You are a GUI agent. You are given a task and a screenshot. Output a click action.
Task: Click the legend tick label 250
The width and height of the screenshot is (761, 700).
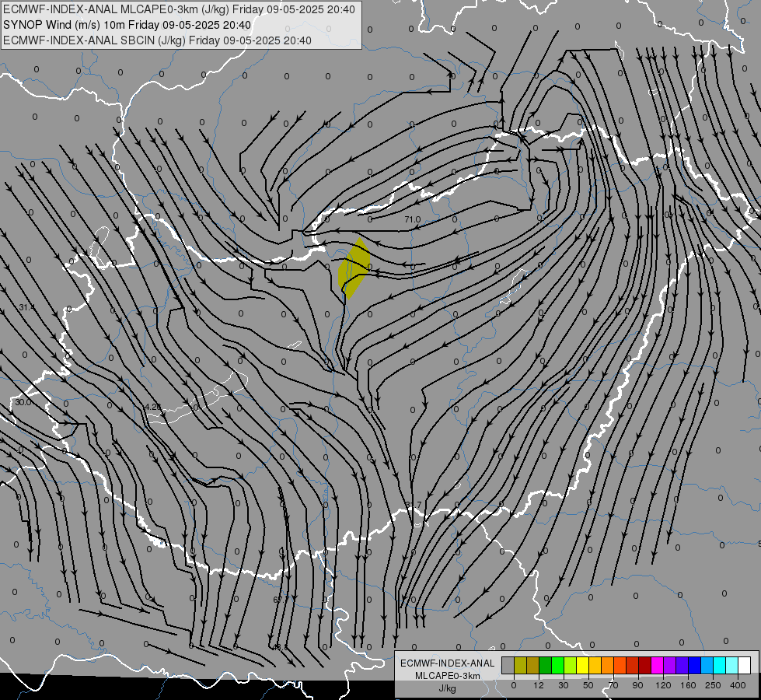click(713, 685)
